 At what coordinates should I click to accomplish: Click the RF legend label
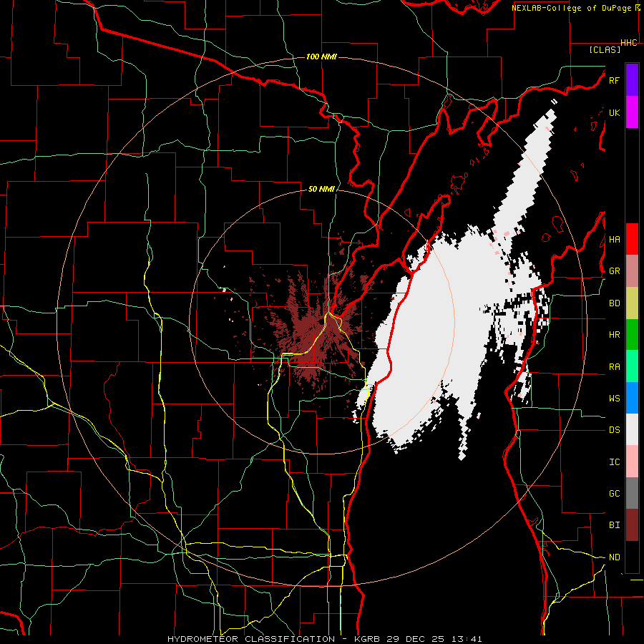tap(614, 80)
